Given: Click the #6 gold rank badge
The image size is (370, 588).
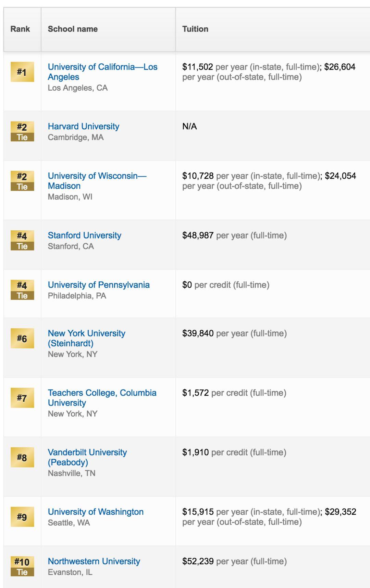Looking at the screenshot, I should coord(22,338).
